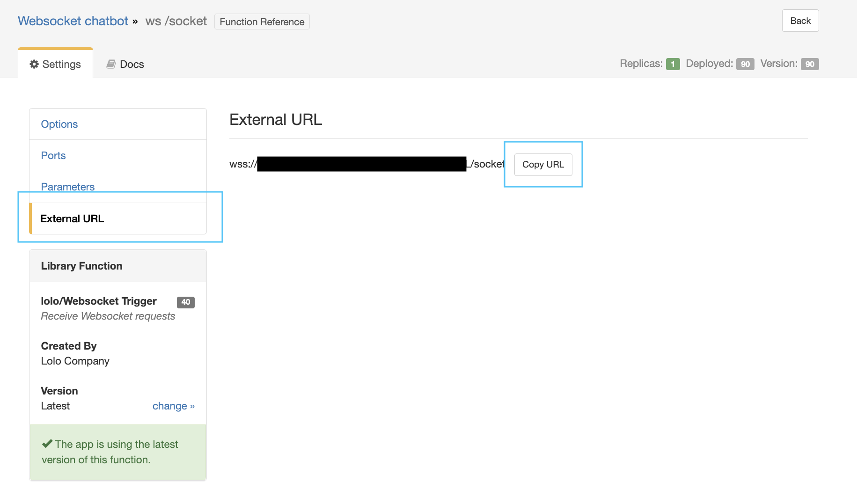Click the Settings gear icon

click(x=34, y=64)
